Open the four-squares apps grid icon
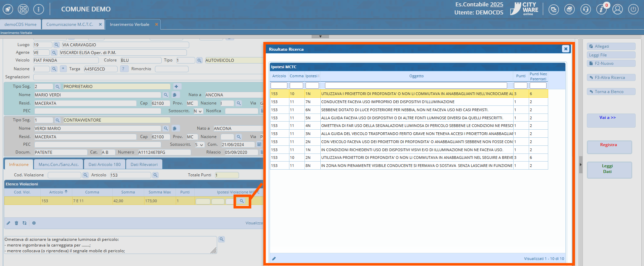 pyautogui.click(x=23, y=9)
